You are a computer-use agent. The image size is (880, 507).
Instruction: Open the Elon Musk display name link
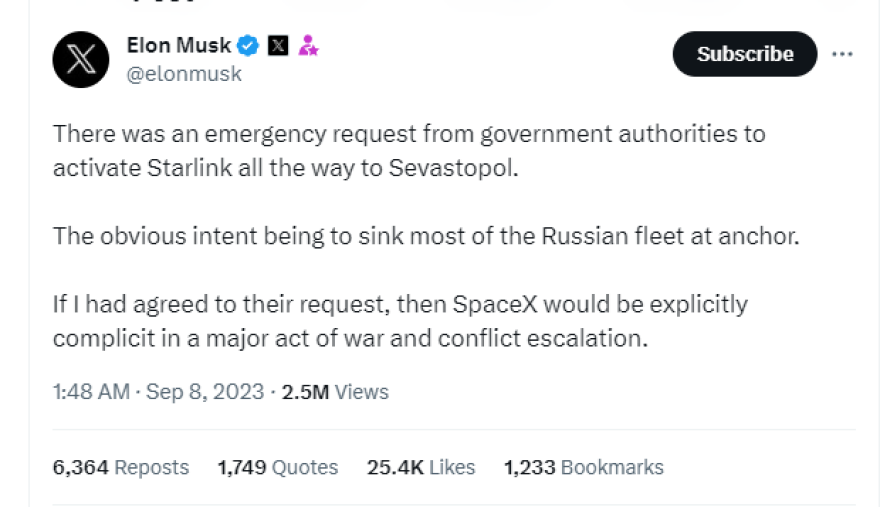(179, 46)
